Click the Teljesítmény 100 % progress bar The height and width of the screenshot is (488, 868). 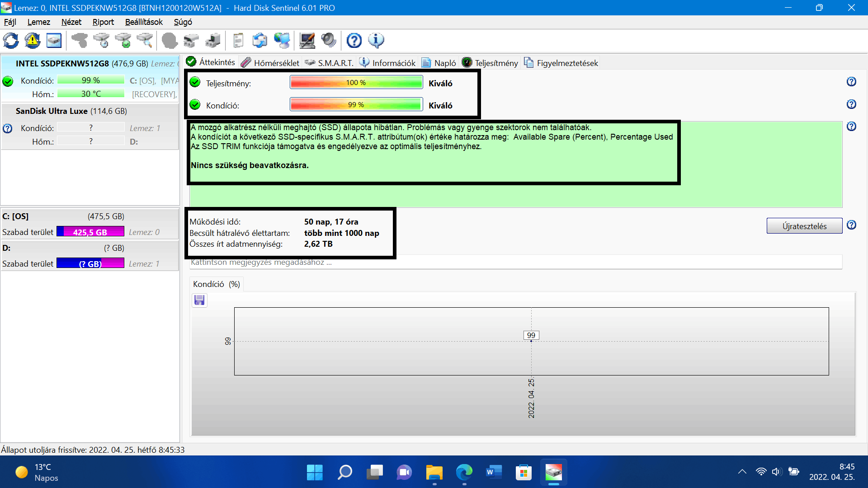(x=356, y=82)
